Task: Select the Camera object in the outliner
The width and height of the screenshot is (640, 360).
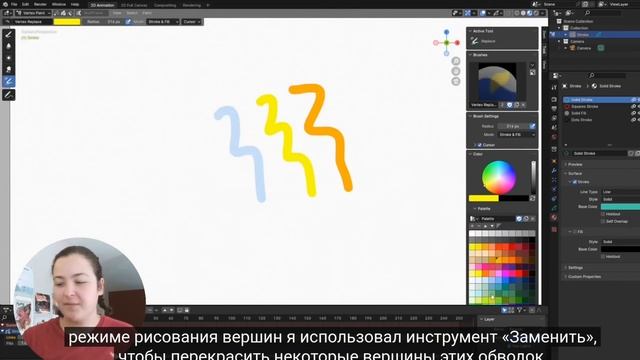Action: (x=584, y=48)
